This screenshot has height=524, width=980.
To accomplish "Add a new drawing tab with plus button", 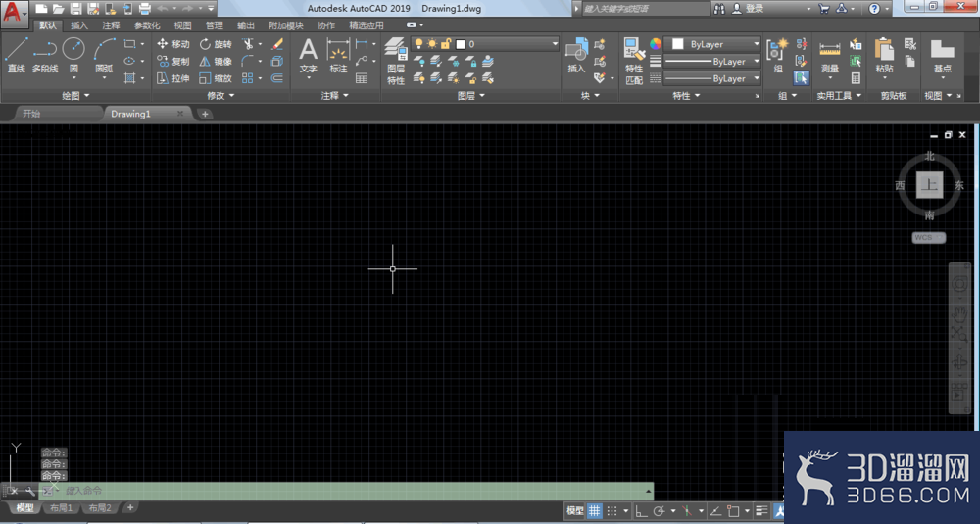I will (205, 114).
